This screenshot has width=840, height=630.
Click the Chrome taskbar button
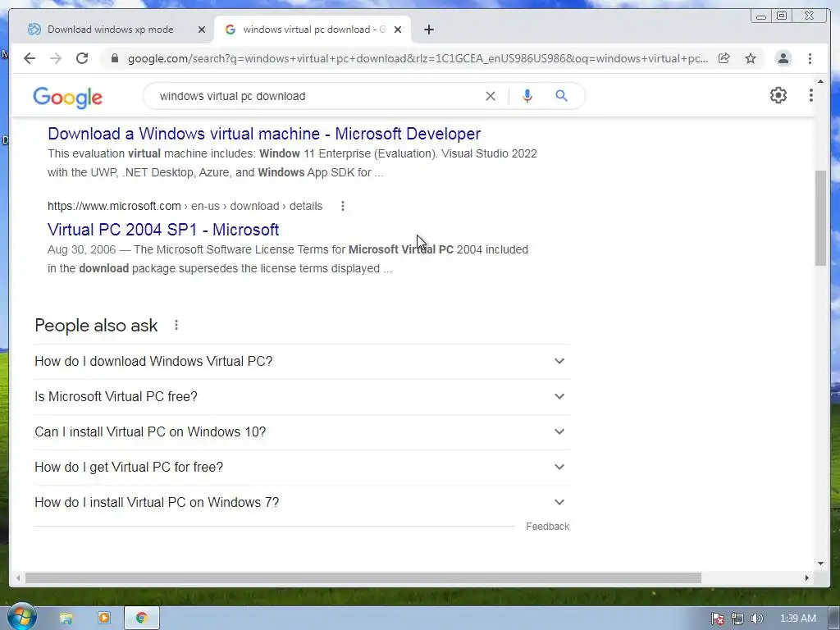(x=141, y=619)
